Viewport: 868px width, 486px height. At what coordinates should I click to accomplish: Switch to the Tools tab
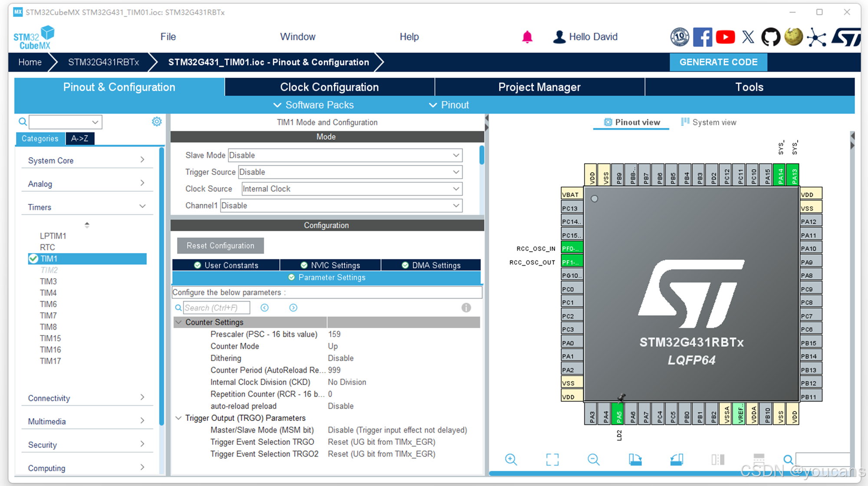click(x=750, y=87)
